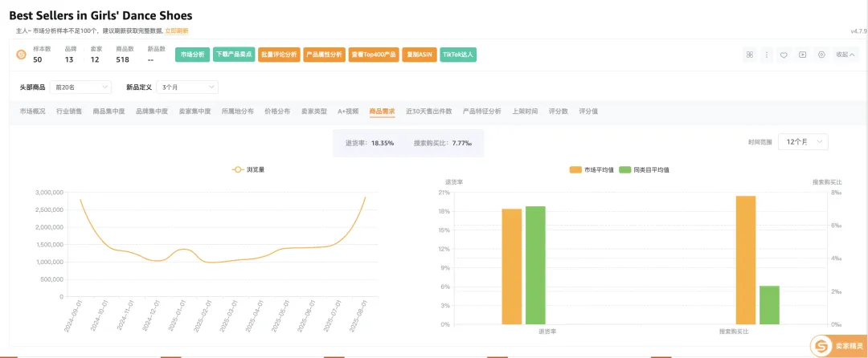
Task: Click the page title Best Sellers in Girls' Dance Shoes
Action: click(x=100, y=15)
